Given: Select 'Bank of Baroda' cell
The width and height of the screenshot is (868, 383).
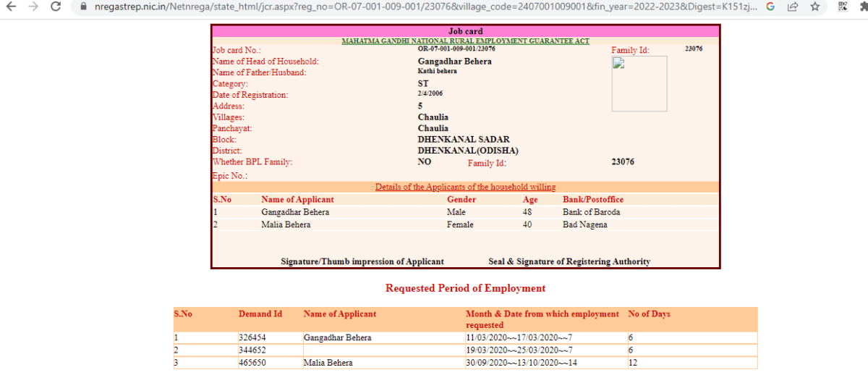Looking at the screenshot, I should [x=592, y=212].
